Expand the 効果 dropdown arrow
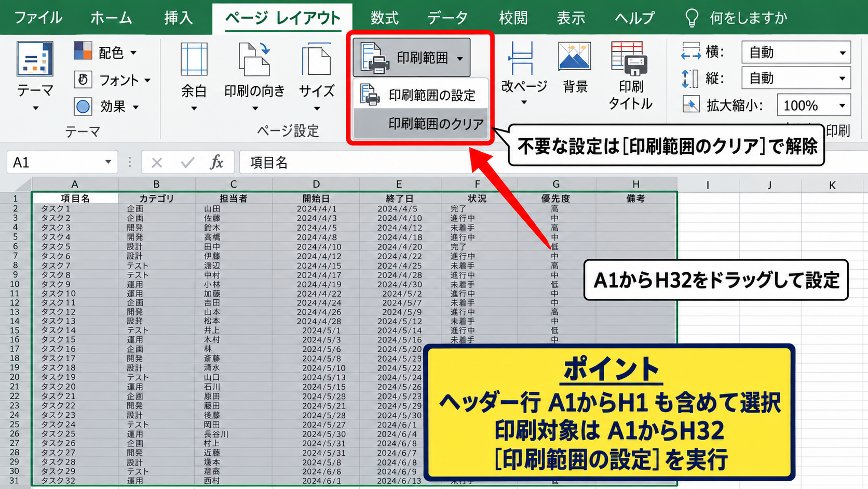 [x=135, y=107]
